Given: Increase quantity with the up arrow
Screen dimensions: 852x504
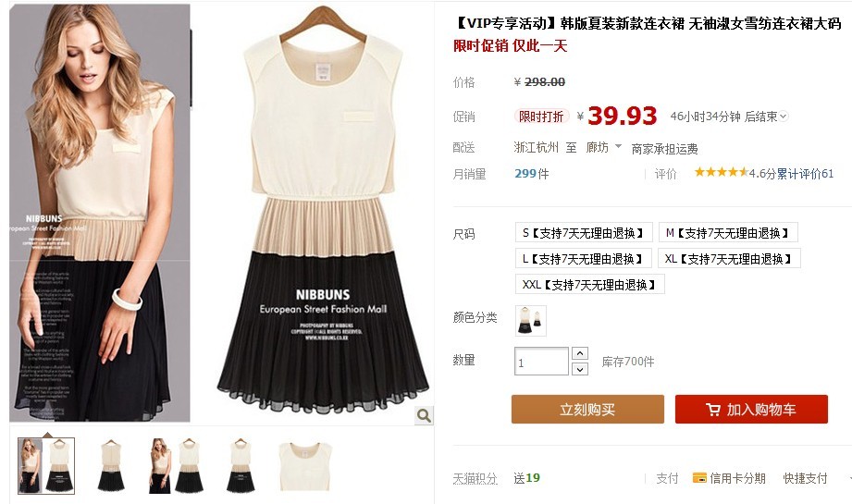Looking at the screenshot, I should 580,353.
